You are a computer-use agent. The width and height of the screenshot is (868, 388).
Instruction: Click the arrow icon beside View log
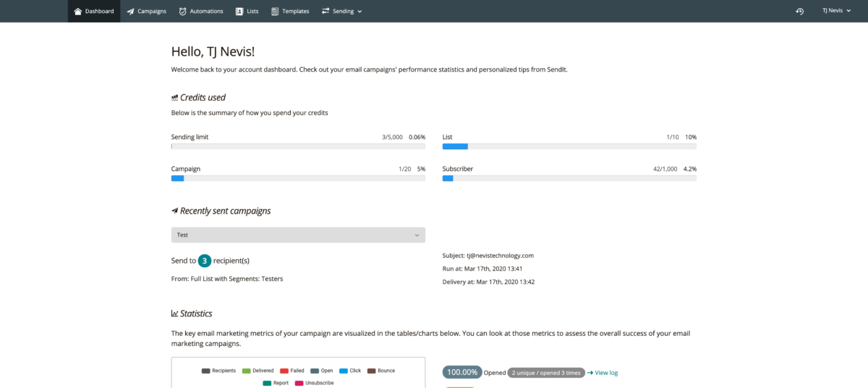pyautogui.click(x=590, y=373)
